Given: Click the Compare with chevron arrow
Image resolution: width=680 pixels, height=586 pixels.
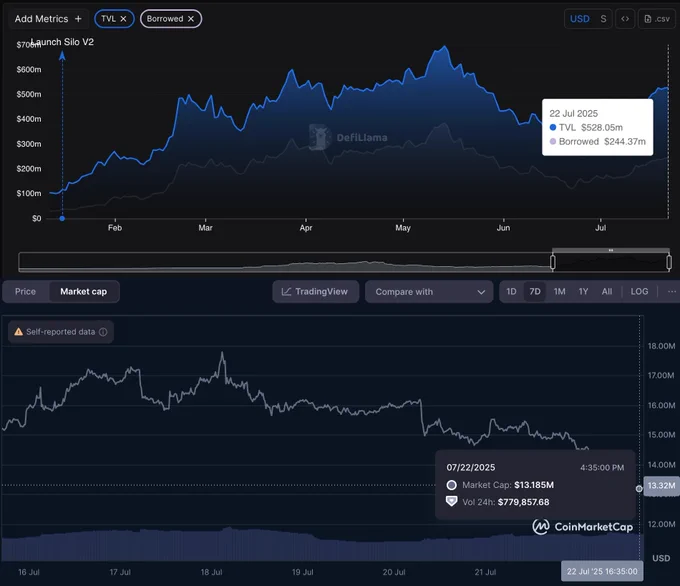Looking at the screenshot, I should [x=481, y=292].
